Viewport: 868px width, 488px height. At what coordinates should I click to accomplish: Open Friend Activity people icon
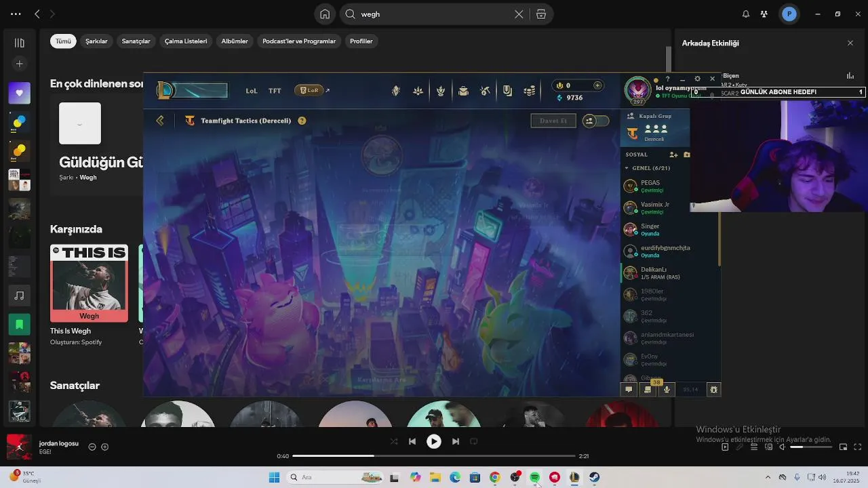point(764,14)
